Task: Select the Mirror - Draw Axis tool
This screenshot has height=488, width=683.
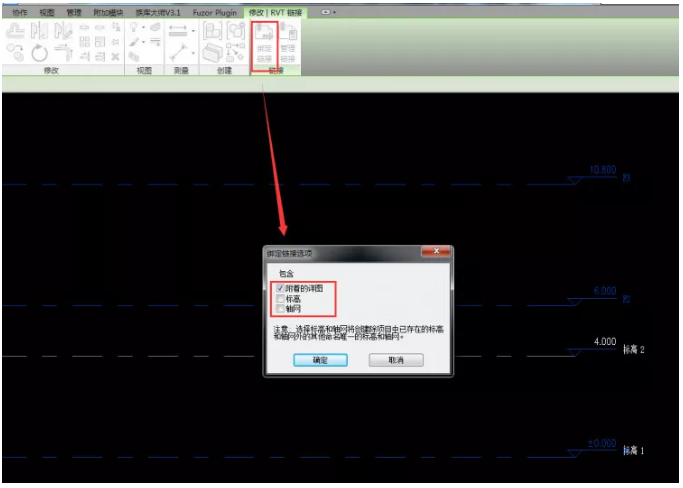Action: tap(63, 31)
